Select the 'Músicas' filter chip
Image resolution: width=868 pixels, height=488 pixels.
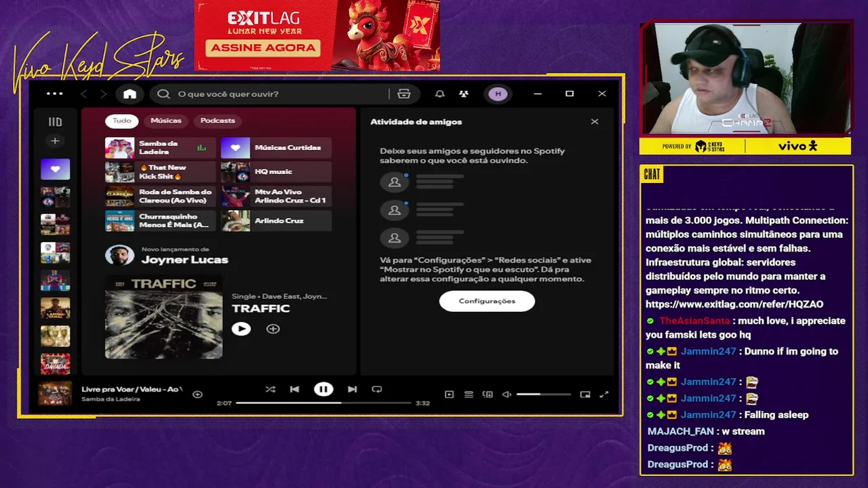(x=166, y=121)
